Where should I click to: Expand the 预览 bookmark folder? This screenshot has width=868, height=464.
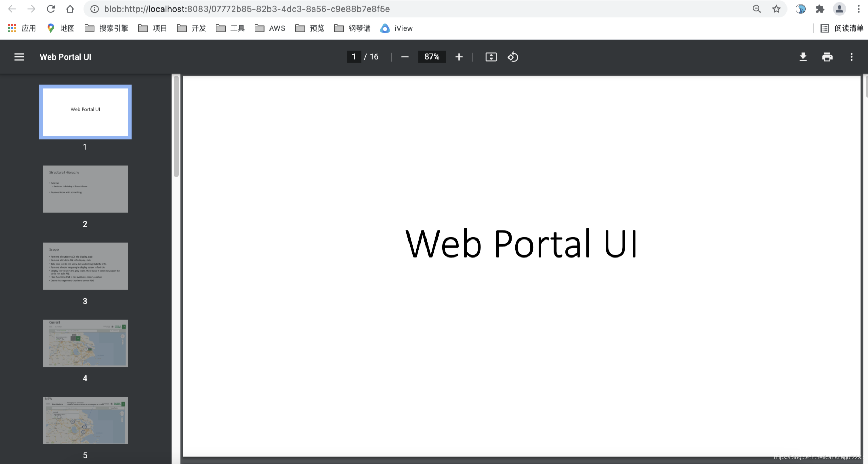coord(310,28)
